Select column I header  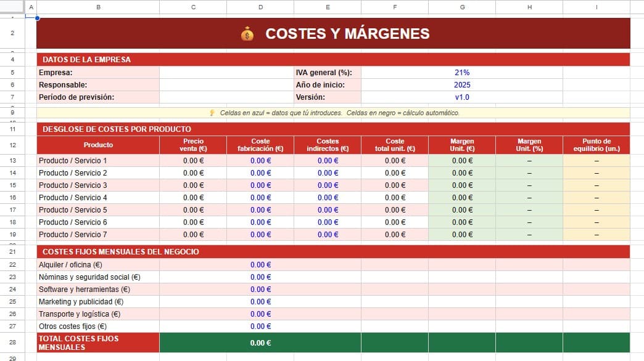[x=597, y=7]
